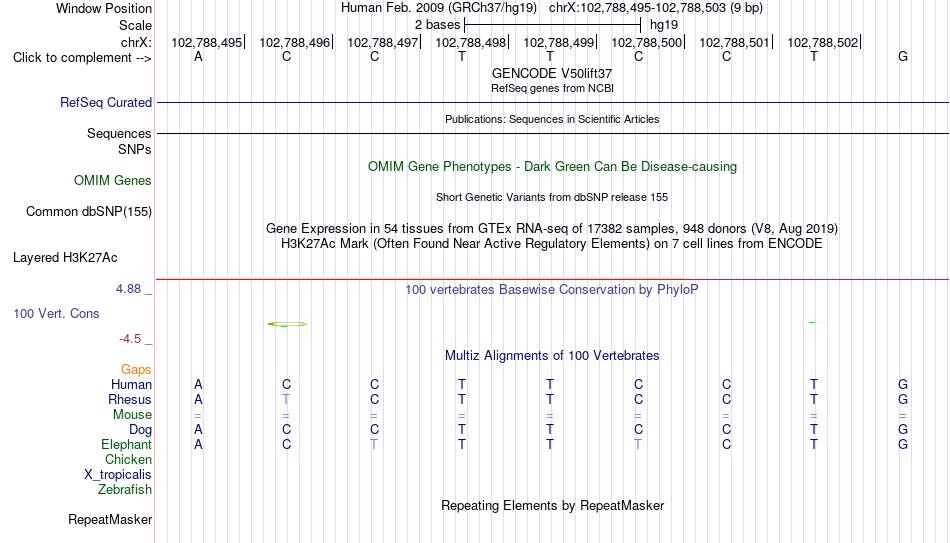Click the Layered H3K27Ac track label
The width and height of the screenshot is (950, 543).
pos(65,258)
